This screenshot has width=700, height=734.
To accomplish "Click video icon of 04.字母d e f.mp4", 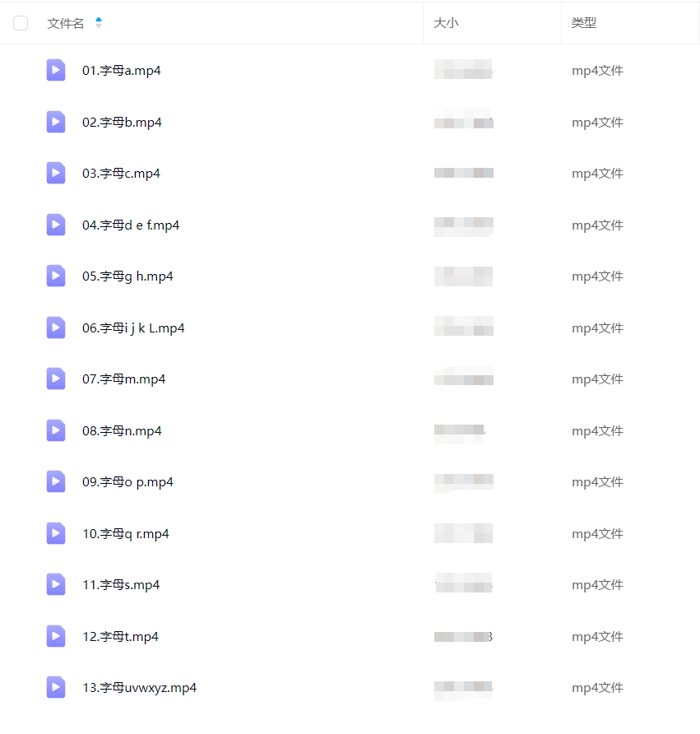I will pos(56,225).
